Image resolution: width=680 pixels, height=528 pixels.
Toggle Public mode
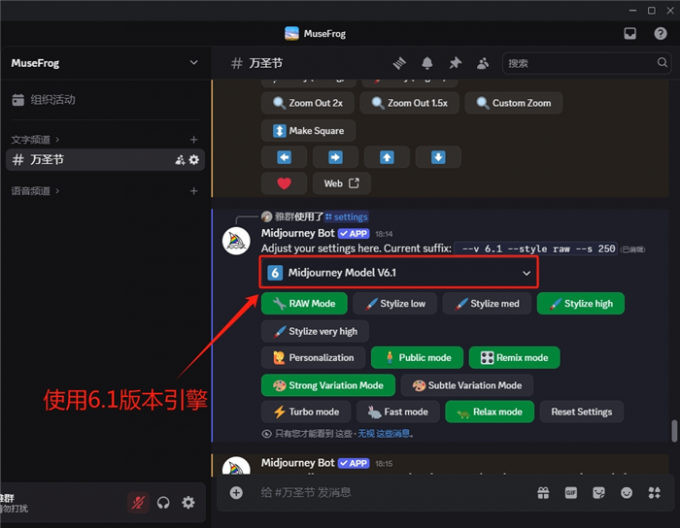417,358
